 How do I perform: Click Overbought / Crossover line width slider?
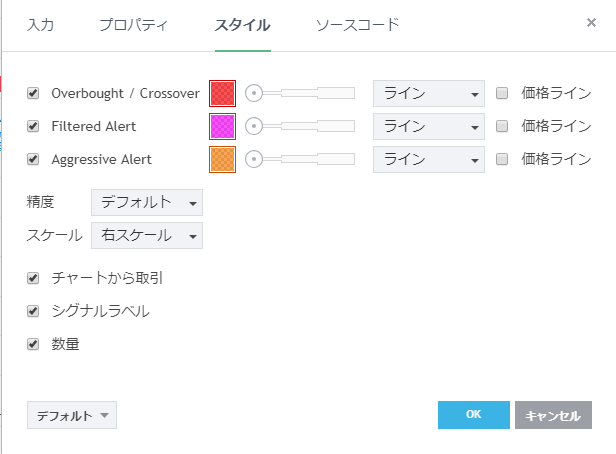pos(300,93)
